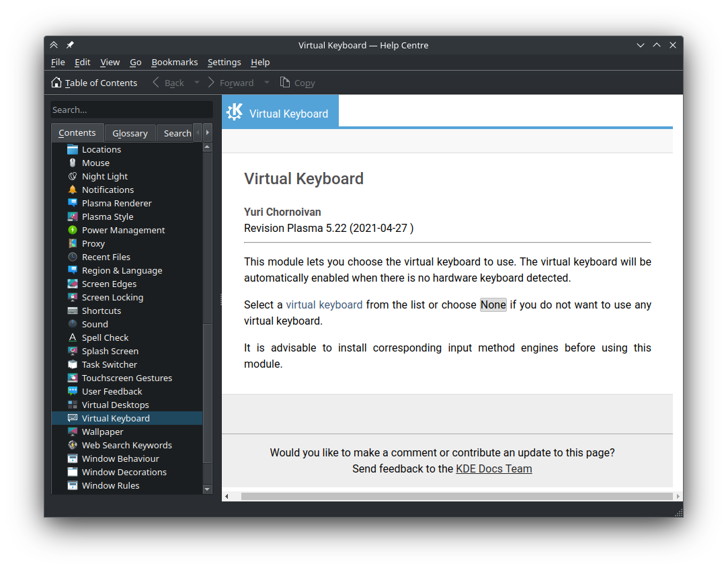Image resolution: width=728 pixels, height=570 pixels.
Task: Click the Night Light icon in sidebar
Action: pyautogui.click(x=73, y=176)
